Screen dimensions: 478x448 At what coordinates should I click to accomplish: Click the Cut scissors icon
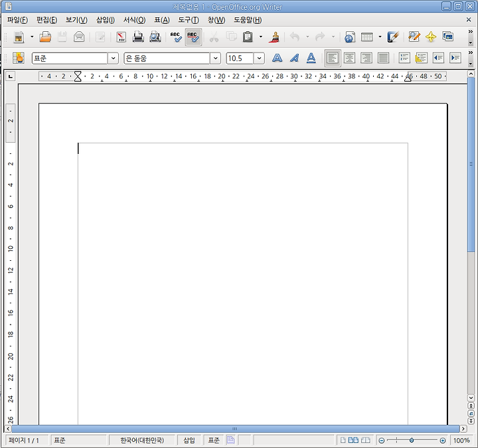(214, 37)
